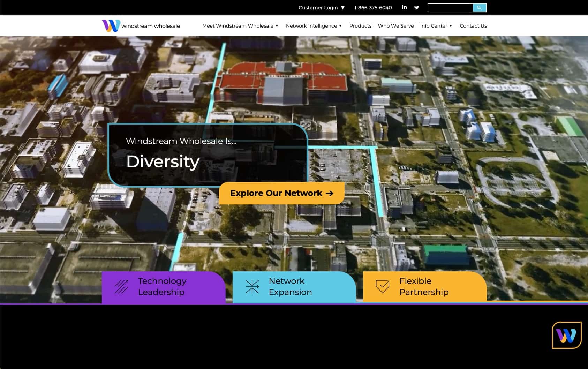Open the floating W widget at bottom right
The width and height of the screenshot is (588, 369).
(566, 335)
